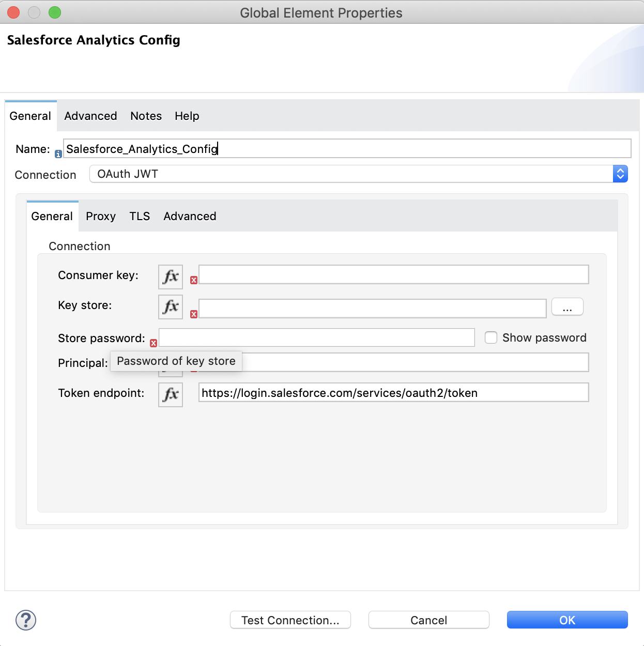The height and width of the screenshot is (646, 644).
Task: Click the fx icon next to Consumer key
Action: [170, 276]
